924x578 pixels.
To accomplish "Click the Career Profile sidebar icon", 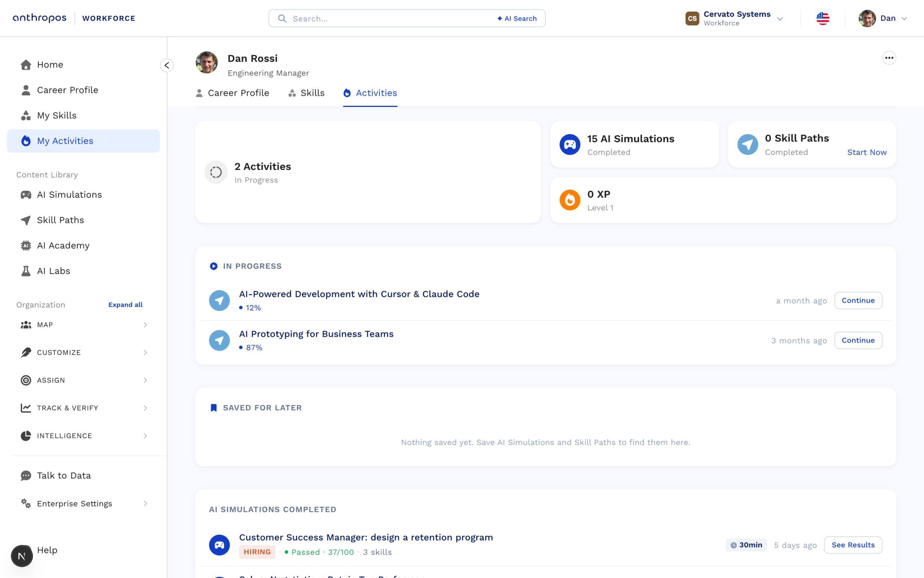I will (26, 90).
